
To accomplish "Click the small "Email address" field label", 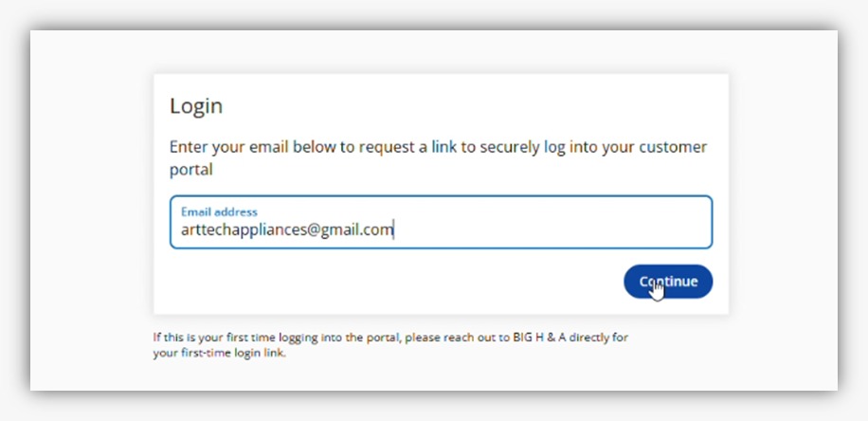I will click(x=219, y=211).
